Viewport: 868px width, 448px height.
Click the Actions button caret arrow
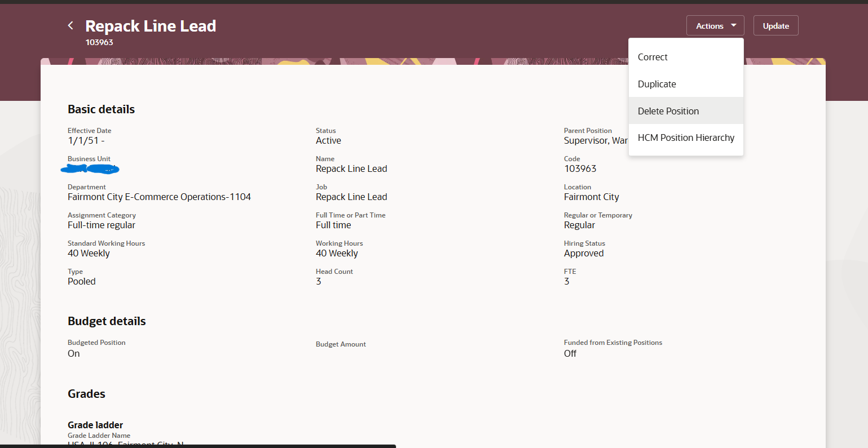pos(733,25)
